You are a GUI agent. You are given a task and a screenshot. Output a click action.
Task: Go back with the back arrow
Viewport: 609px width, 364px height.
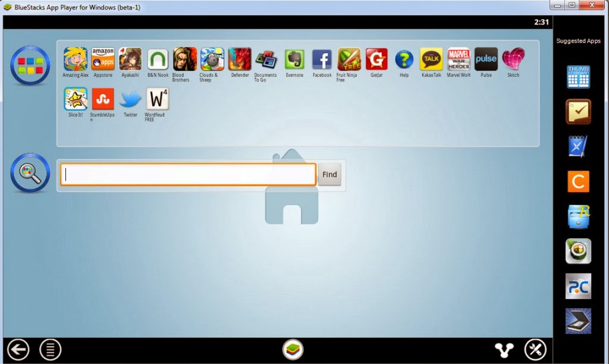coord(18,350)
